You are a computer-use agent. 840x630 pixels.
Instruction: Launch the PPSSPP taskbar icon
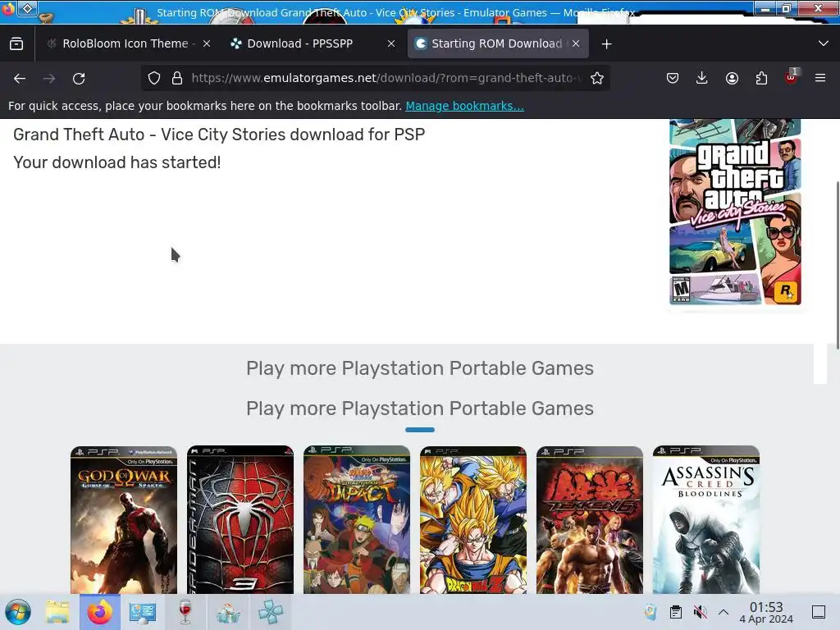(271, 612)
